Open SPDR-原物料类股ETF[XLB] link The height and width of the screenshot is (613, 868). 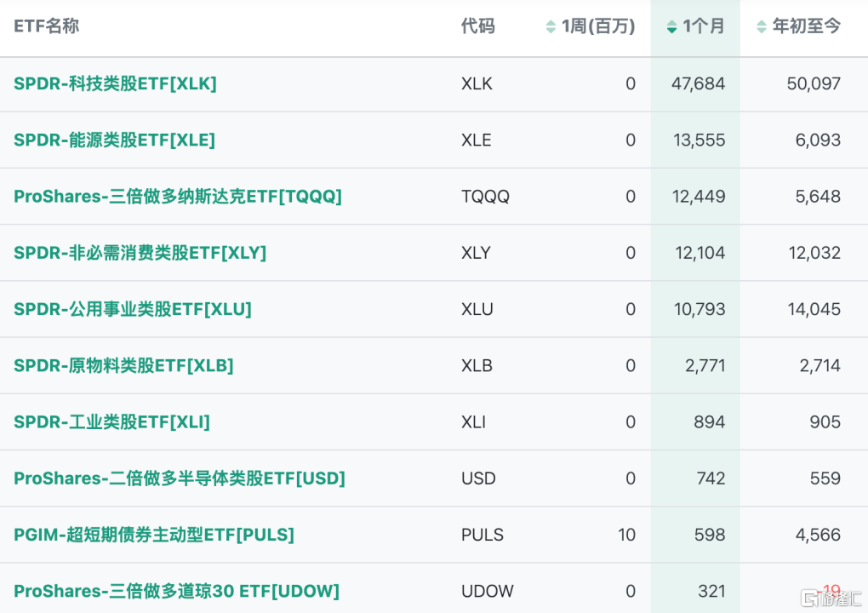coord(123,365)
